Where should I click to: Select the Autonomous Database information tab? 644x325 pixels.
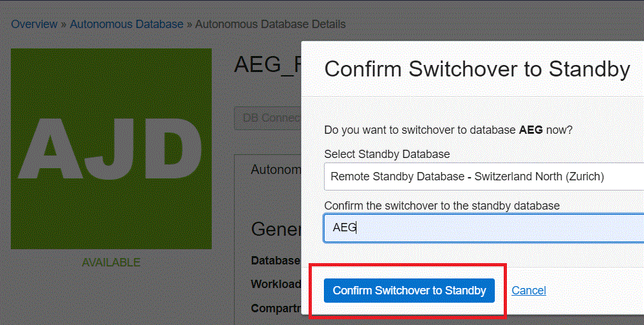coord(276,170)
